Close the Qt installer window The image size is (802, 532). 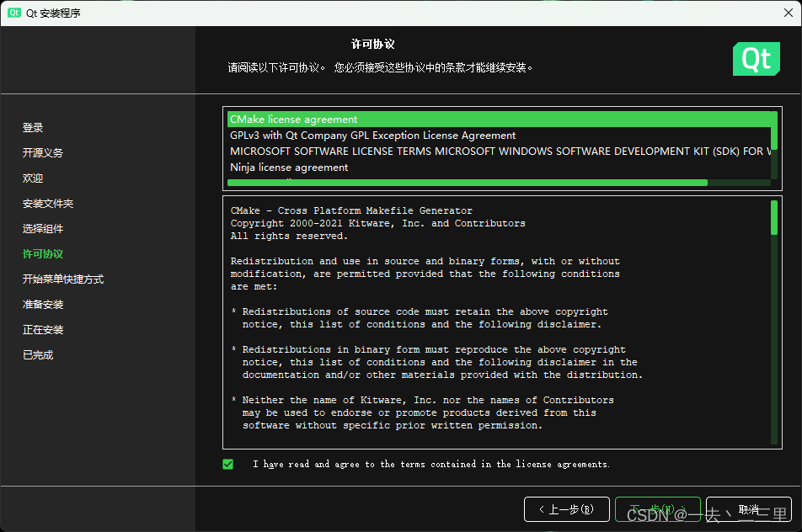coord(789,13)
